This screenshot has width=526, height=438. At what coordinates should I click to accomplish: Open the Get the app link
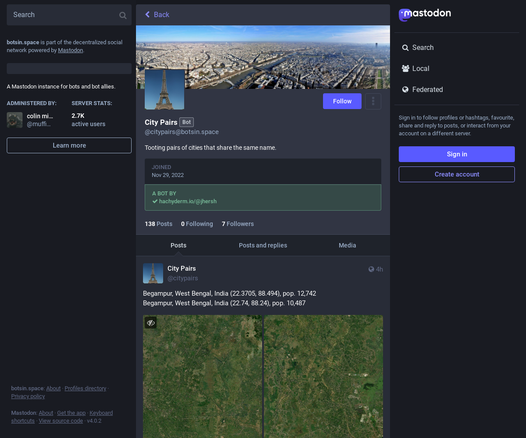[71, 413]
